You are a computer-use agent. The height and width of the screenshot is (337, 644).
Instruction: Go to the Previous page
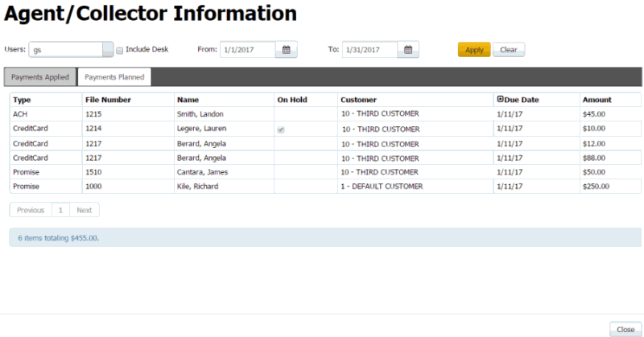click(x=31, y=210)
